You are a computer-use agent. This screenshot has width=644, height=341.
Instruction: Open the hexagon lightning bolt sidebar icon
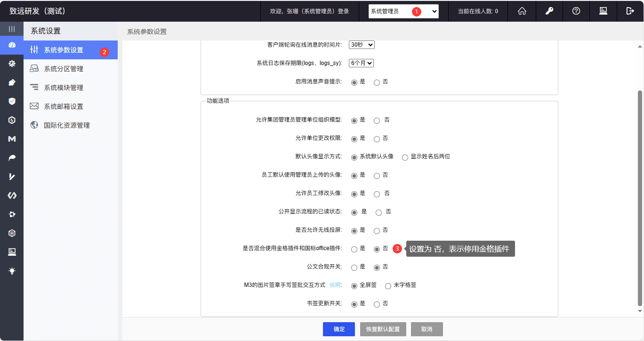12,120
